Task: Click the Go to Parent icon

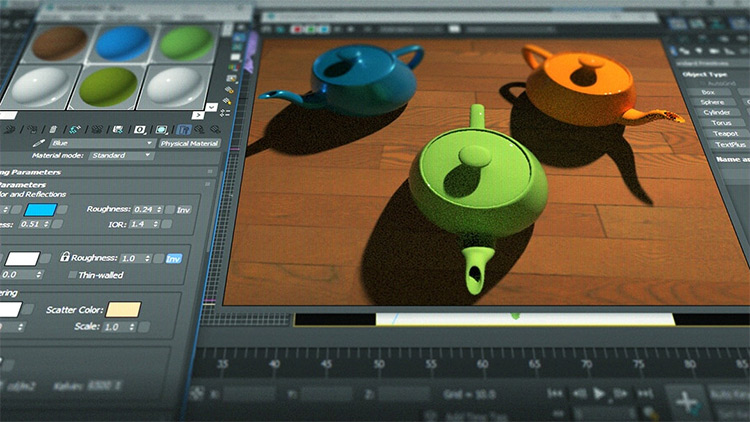Action: point(200,129)
